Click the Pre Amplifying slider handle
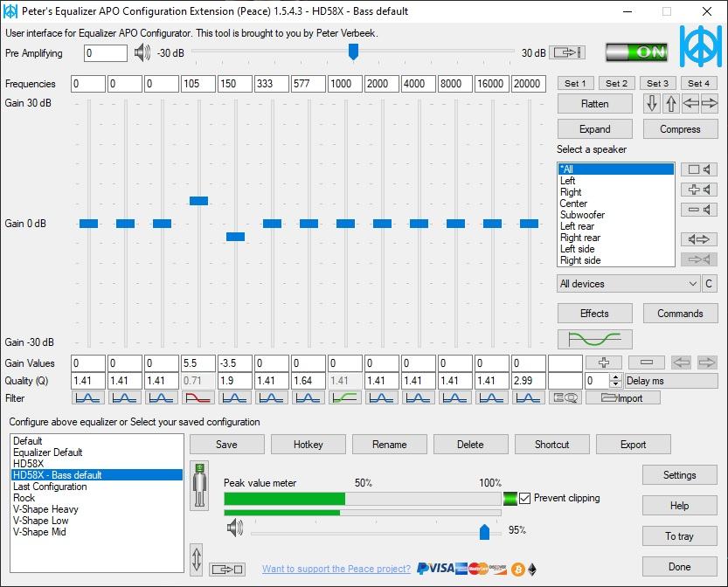Screen dimensions: 728x587 click(353, 52)
